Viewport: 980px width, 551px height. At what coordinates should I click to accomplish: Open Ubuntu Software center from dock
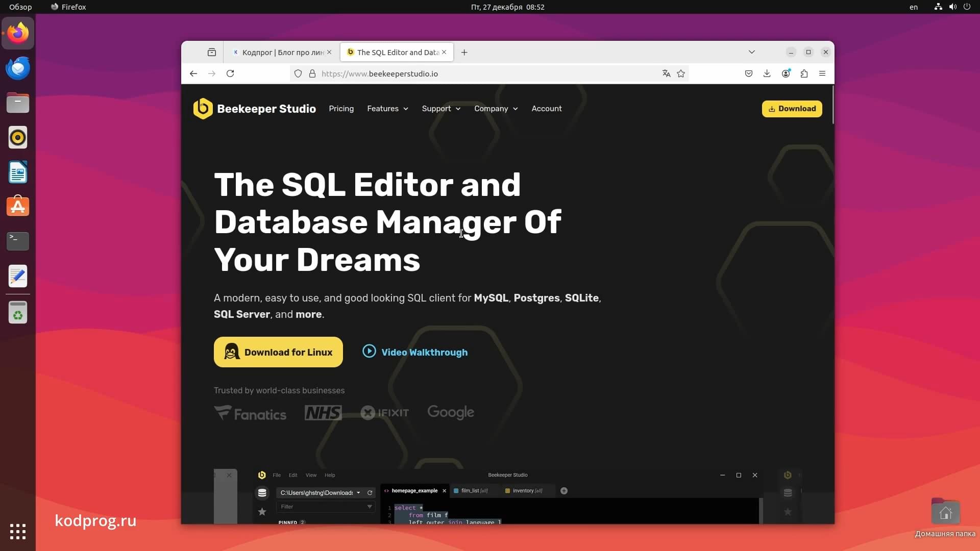point(18,207)
